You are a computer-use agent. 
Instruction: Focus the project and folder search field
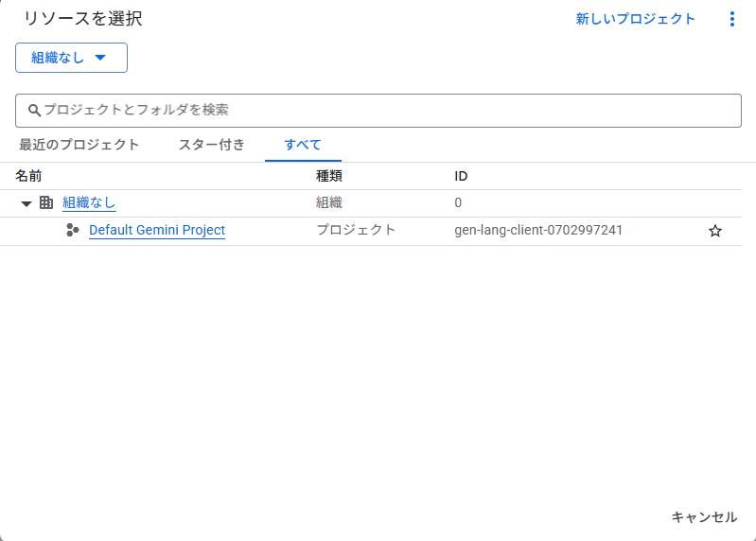coord(378,110)
